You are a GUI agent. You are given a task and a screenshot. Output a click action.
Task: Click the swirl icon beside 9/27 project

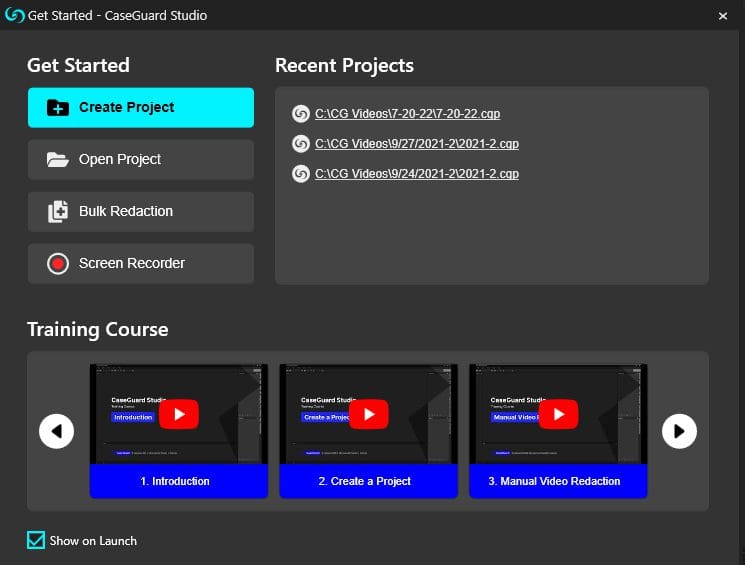pyautogui.click(x=301, y=144)
